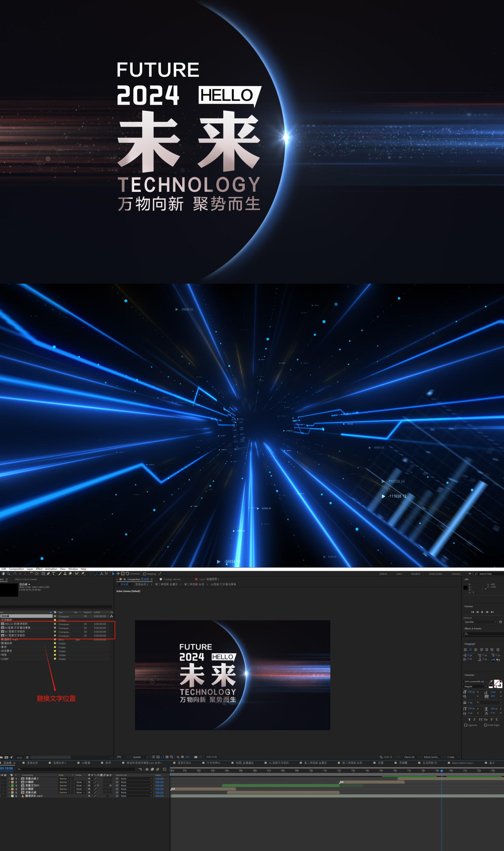Viewport: 504px width, 851px height.
Task: Open the magnification dropdown showing 25%
Action: (122, 757)
